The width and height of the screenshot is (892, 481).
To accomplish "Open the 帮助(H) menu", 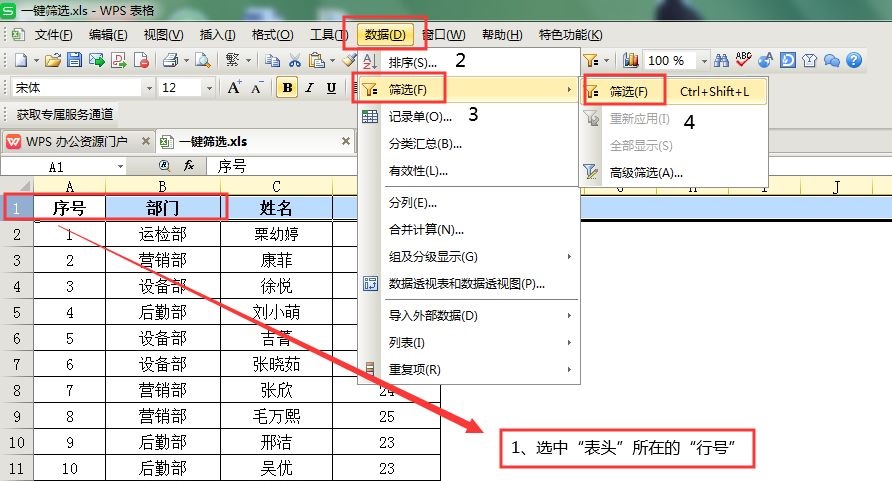I will (x=502, y=35).
